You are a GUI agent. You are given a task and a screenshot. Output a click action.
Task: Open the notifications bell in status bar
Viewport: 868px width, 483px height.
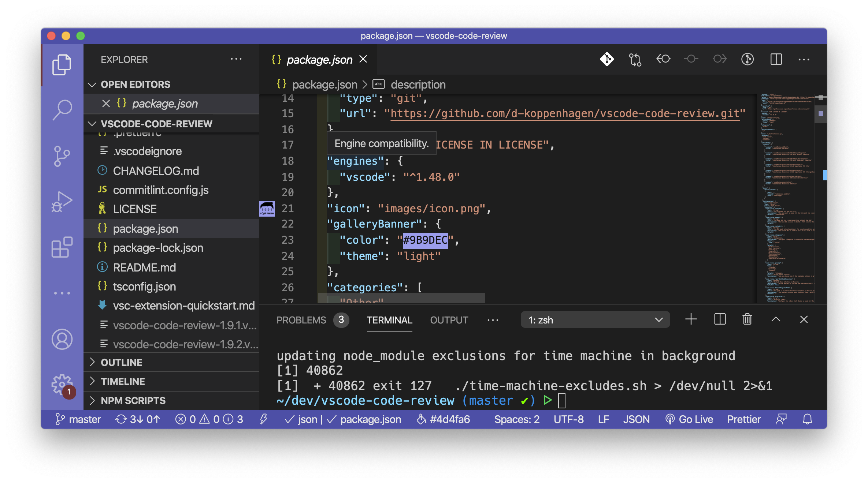coord(808,419)
